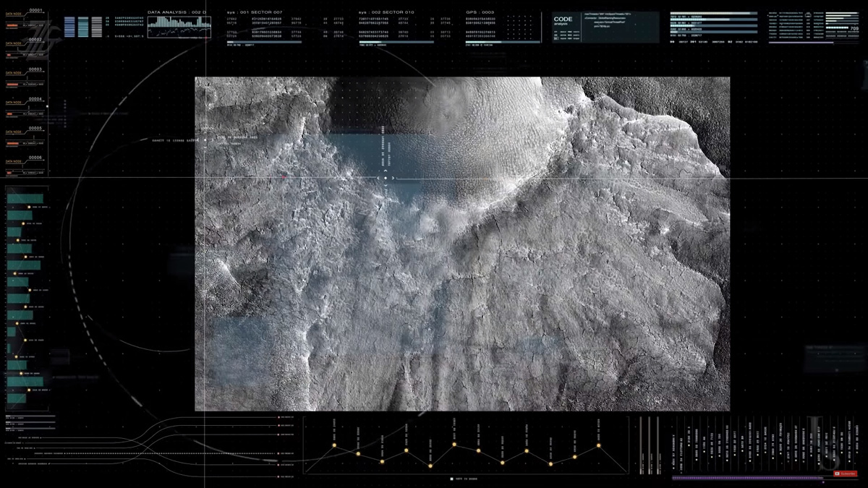Click the blue barcode icon
Viewport: 868px width, 488px height.
70,27
